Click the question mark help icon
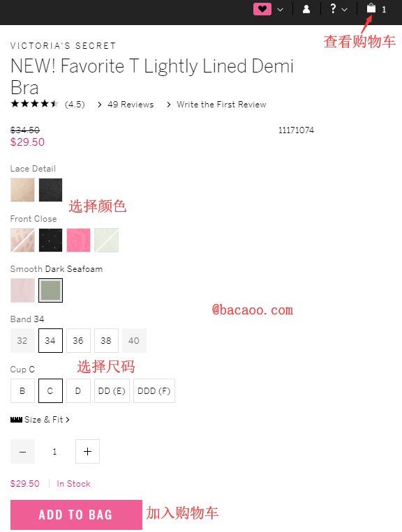402x532 pixels. (333, 8)
